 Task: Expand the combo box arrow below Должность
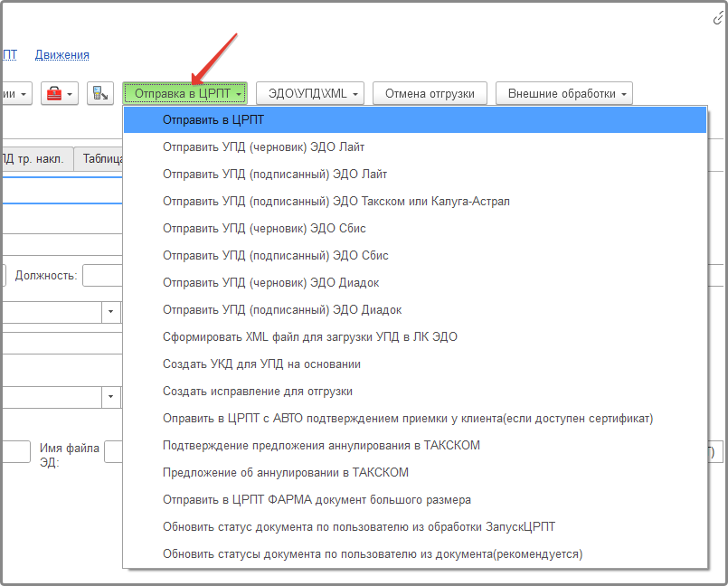[x=110, y=311]
